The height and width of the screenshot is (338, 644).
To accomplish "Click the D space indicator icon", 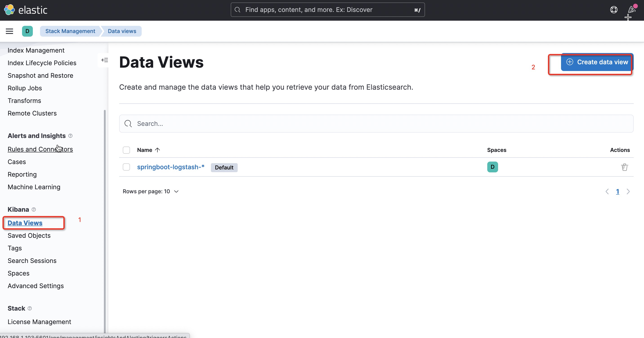I will [x=492, y=167].
